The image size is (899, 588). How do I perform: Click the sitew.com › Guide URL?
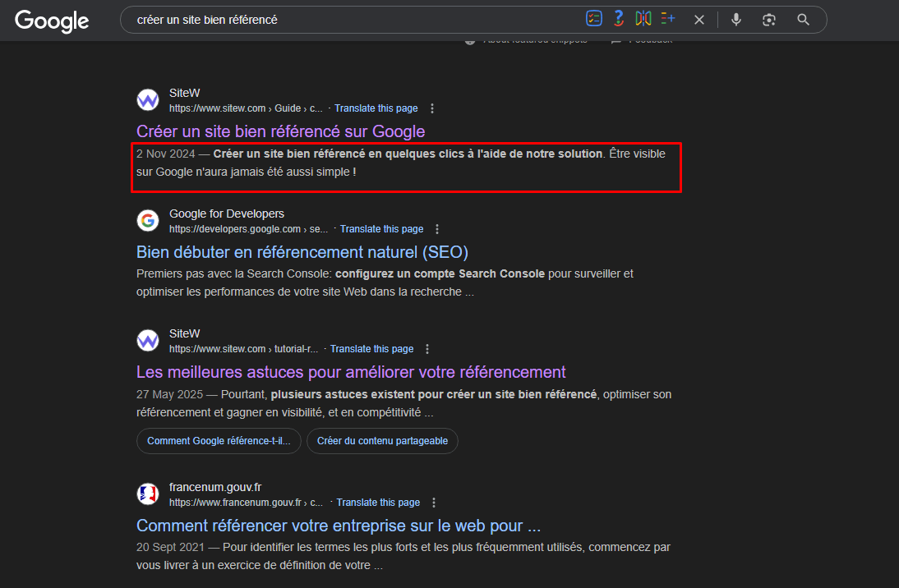click(x=246, y=108)
